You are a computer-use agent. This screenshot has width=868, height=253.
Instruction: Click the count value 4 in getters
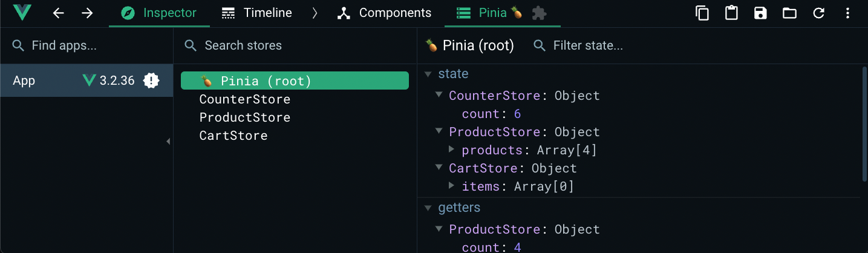click(x=517, y=247)
